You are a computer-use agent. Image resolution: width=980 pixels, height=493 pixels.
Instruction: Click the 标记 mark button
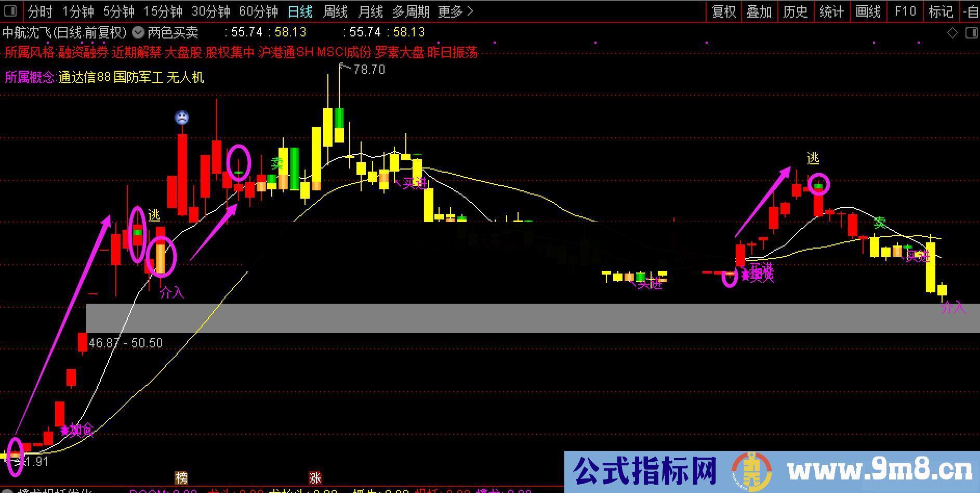pyautogui.click(x=941, y=11)
